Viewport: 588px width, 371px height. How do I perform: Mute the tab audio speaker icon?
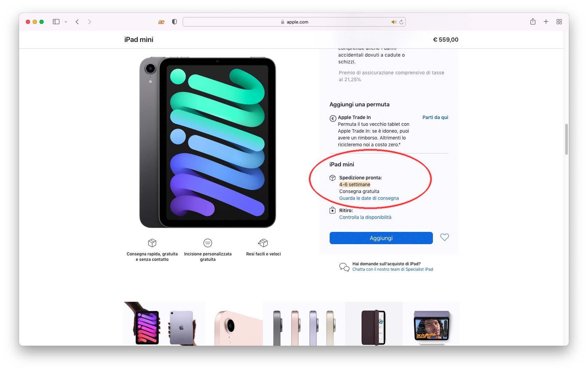pyautogui.click(x=394, y=22)
